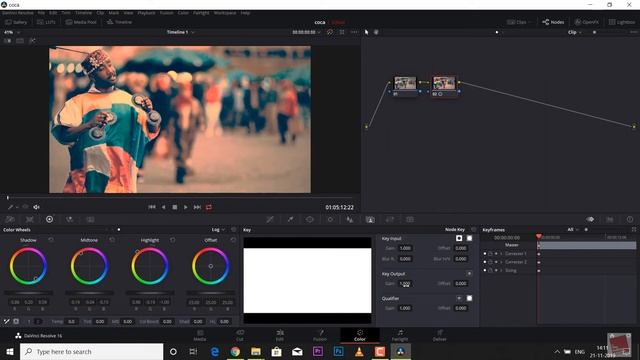Open the Sizing palette

(390, 219)
